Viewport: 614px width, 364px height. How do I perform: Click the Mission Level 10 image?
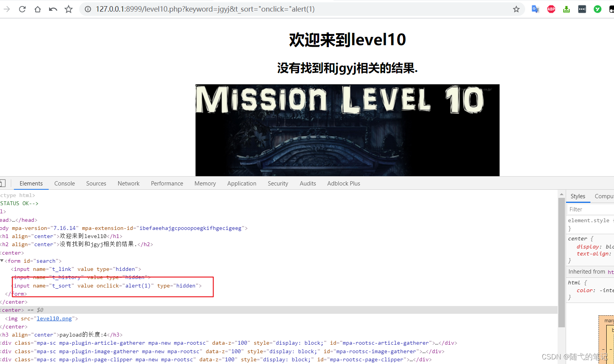[347, 130]
